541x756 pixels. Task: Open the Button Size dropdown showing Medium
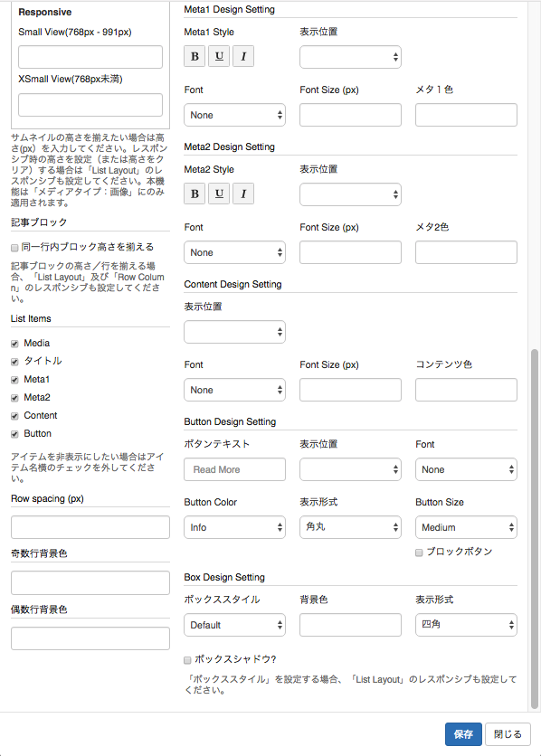coord(466,527)
